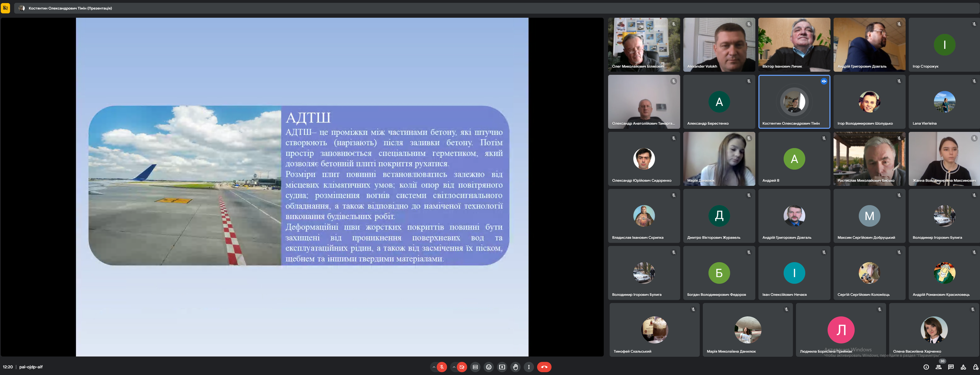Click the present screen icon

tap(502, 367)
